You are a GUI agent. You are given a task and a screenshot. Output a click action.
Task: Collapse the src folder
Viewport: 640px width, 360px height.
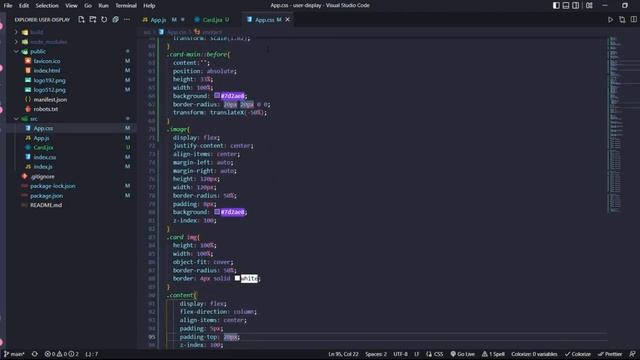pyautogui.click(x=33, y=119)
